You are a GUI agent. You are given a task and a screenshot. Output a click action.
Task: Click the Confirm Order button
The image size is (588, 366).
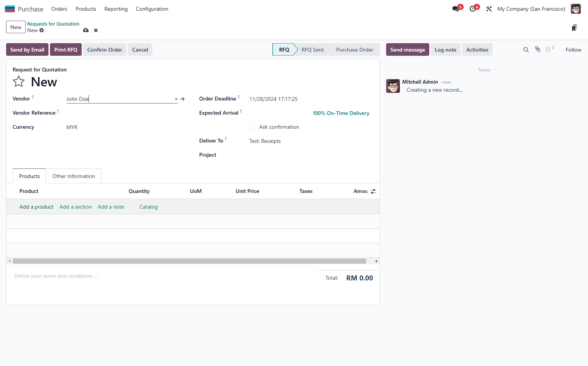(105, 50)
